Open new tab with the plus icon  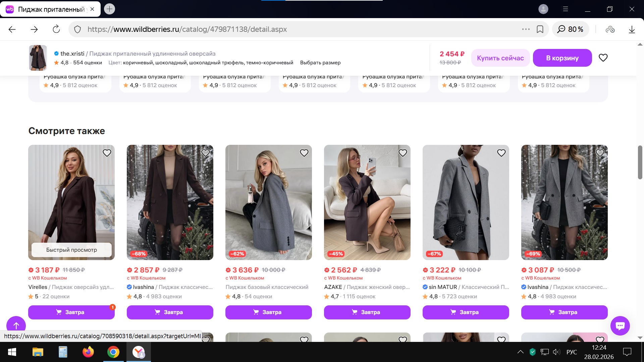pyautogui.click(x=109, y=9)
